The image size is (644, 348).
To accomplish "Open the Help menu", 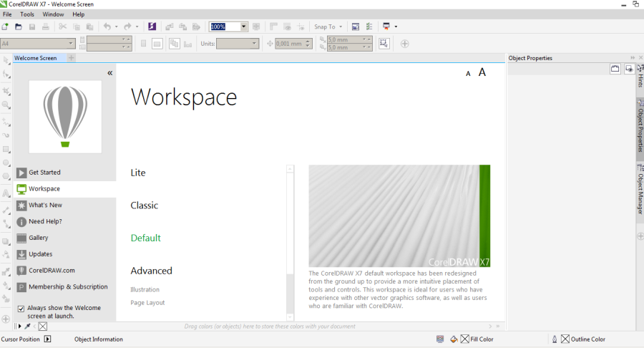I will click(79, 14).
